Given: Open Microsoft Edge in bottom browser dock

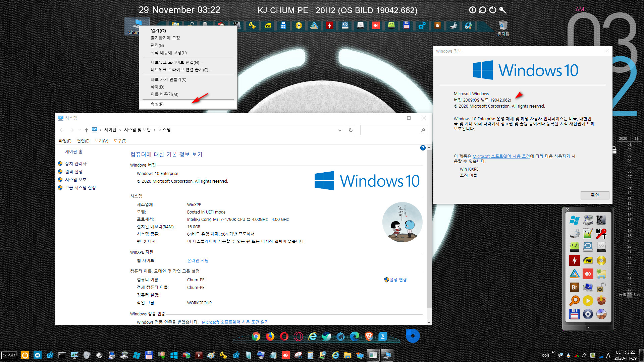Looking at the screenshot, I should click(x=355, y=336).
